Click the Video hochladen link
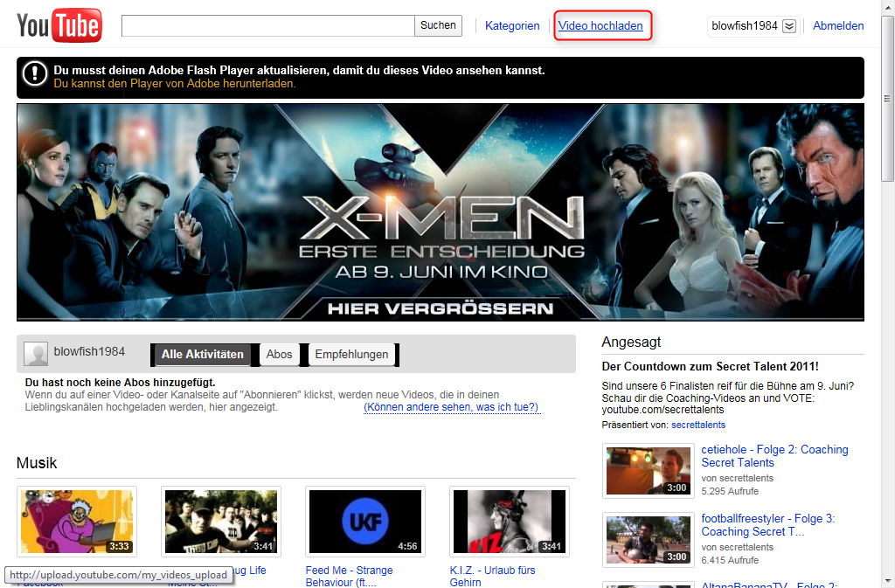895x588 pixels. (600, 26)
